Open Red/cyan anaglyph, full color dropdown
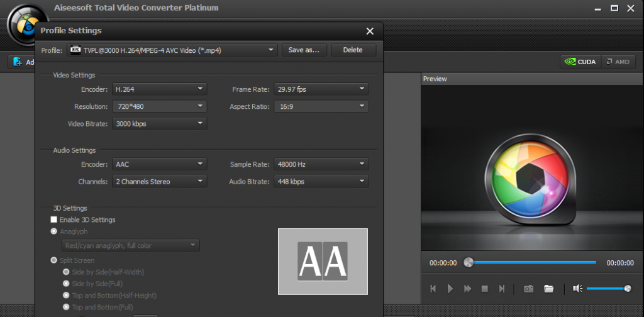This screenshot has width=644, height=317. (130, 245)
